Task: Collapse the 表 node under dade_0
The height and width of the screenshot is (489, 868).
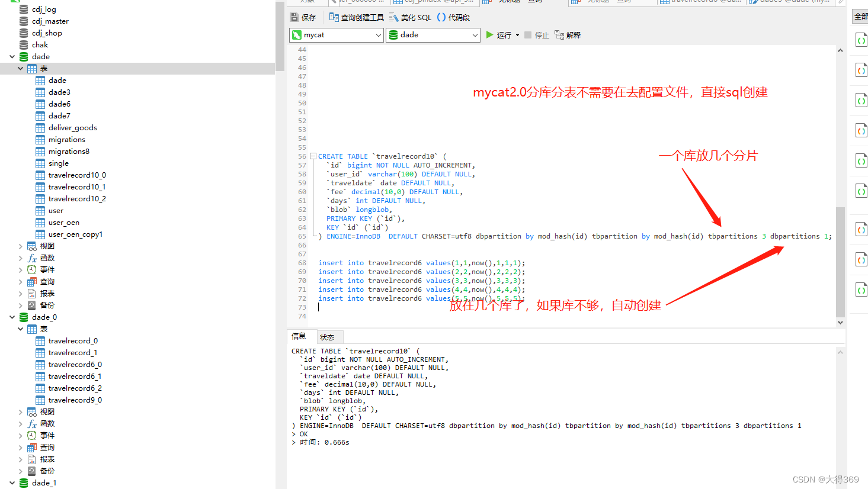Action: 21,329
